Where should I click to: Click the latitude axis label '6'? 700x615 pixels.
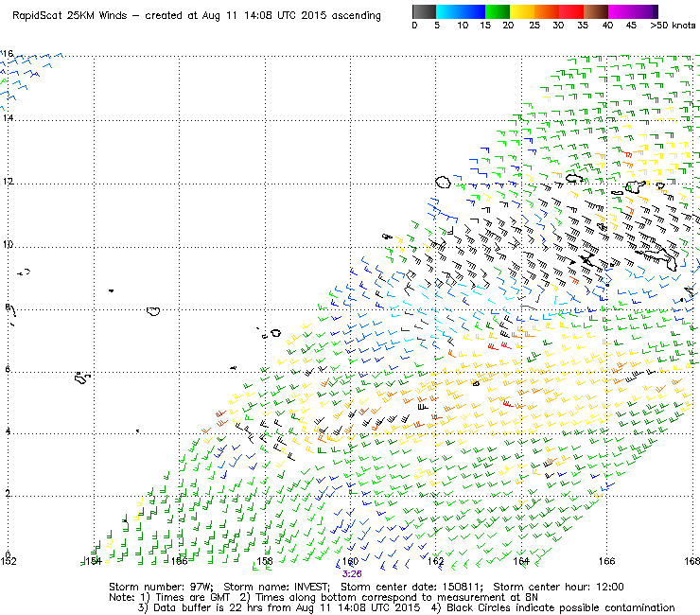coord(8,369)
